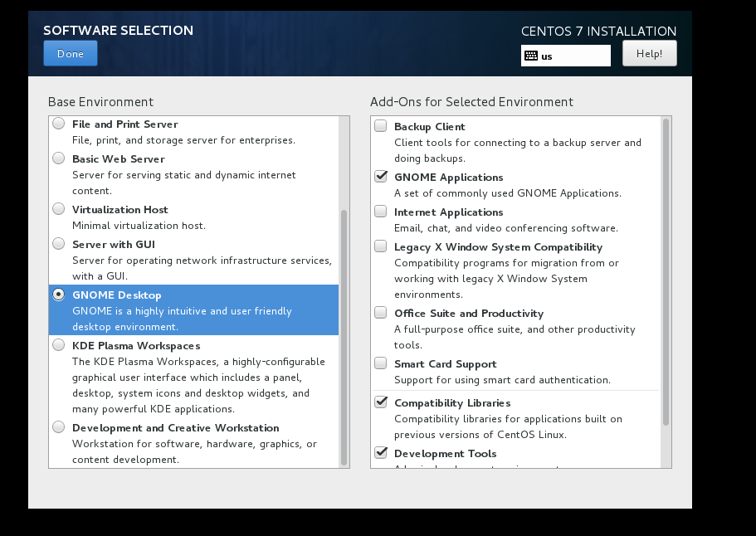Screen dimensions: 756x536
Task: Click the Add-Ons list scrollbar
Action: 666,274
